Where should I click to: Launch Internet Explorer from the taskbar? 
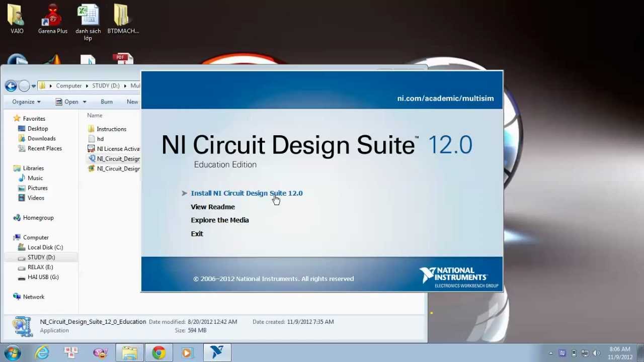[42, 353]
